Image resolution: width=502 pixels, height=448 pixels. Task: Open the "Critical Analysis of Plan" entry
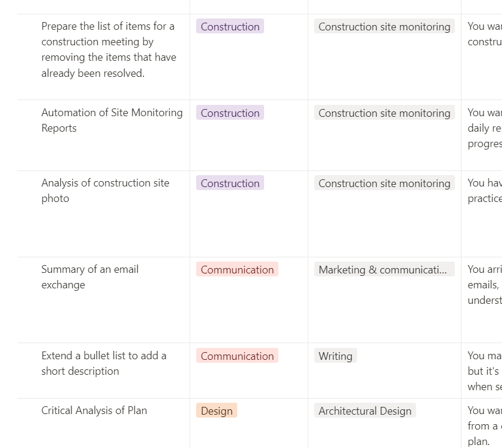coord(94,410)
